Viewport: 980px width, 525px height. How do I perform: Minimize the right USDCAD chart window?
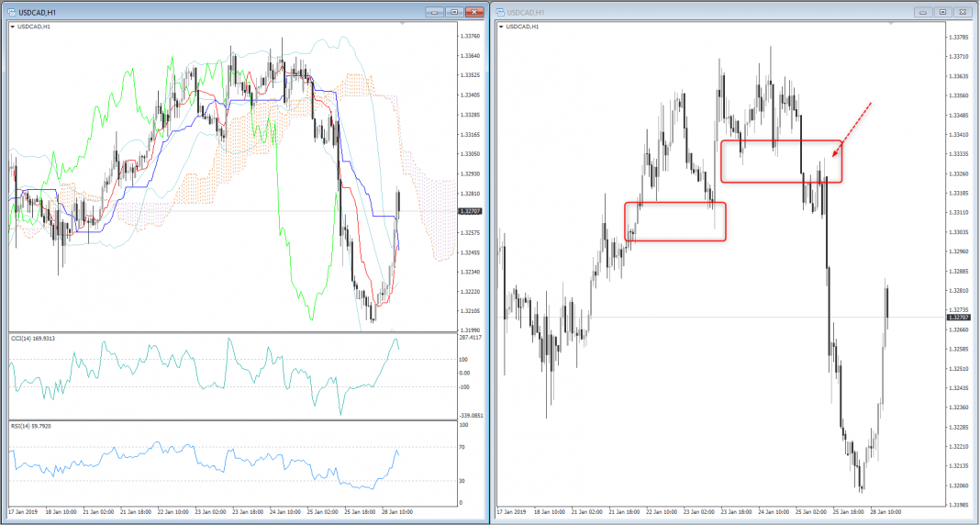tap(922, 12)
